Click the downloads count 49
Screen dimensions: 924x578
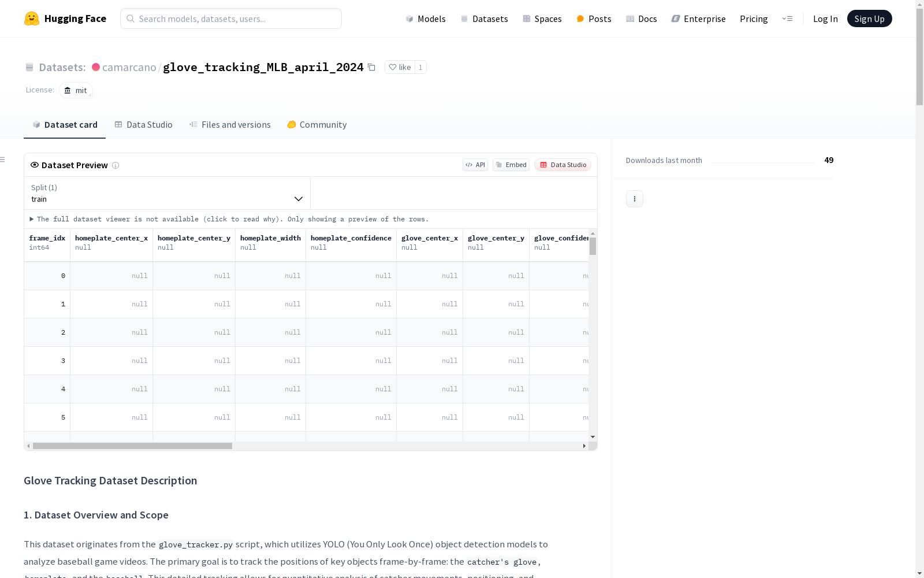829,160
